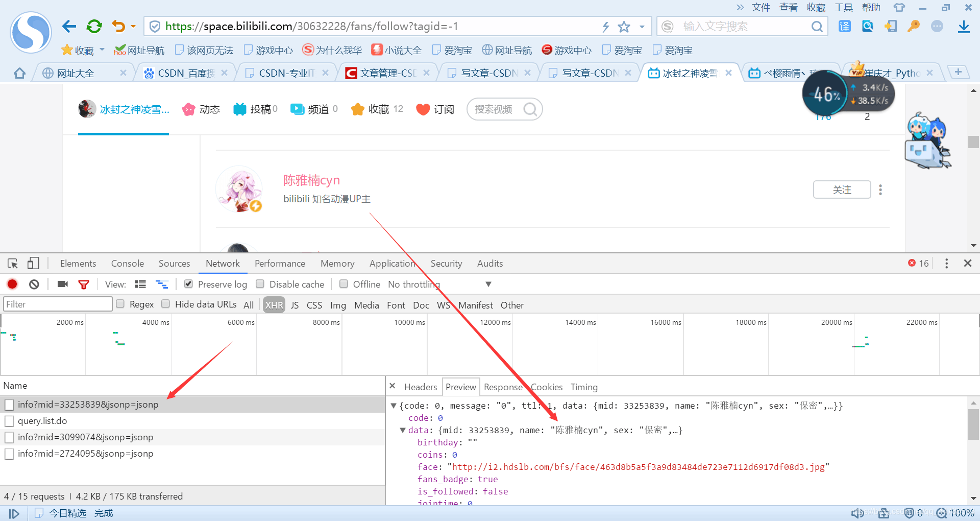Toggle the red filter funnel icon

[x=84, y=285]
